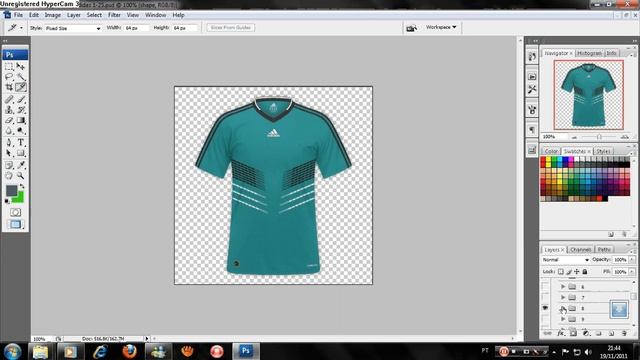Select the Blur tool
640x360 pixels.
[9, 131]
